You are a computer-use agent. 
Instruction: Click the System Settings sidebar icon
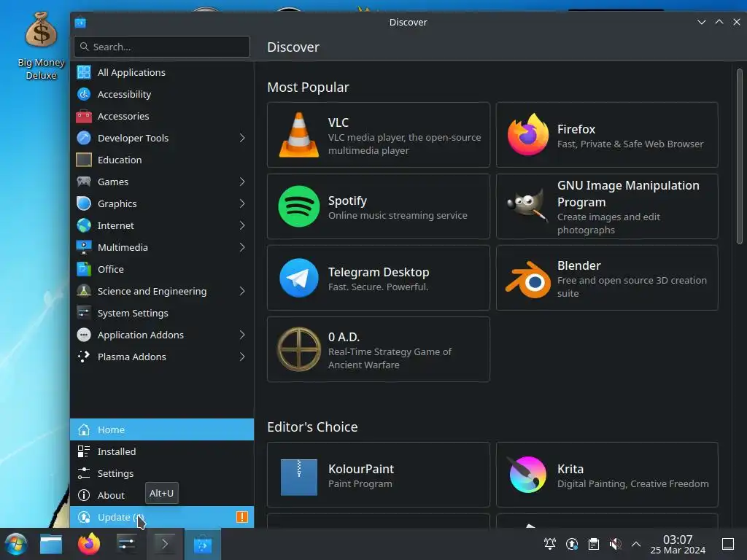tap(84, 314)
